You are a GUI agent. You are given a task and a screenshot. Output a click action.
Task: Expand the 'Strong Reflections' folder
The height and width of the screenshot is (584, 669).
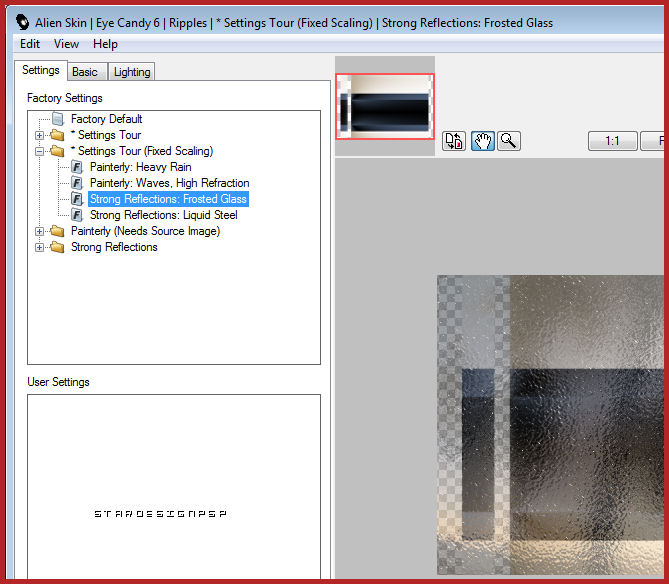coord(39,248)
